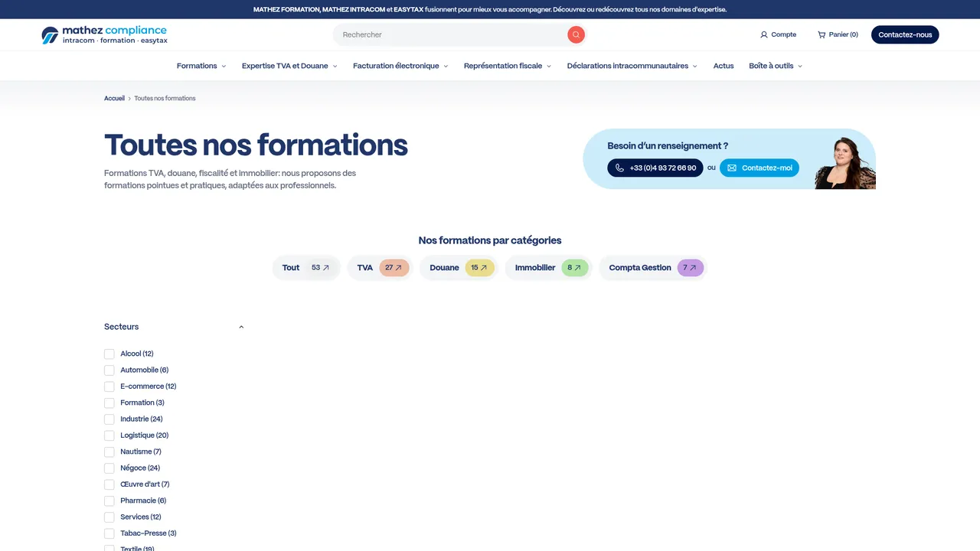Select the Compta Gestion category filter
Viewport: 980px width, 551px height.
652,268
